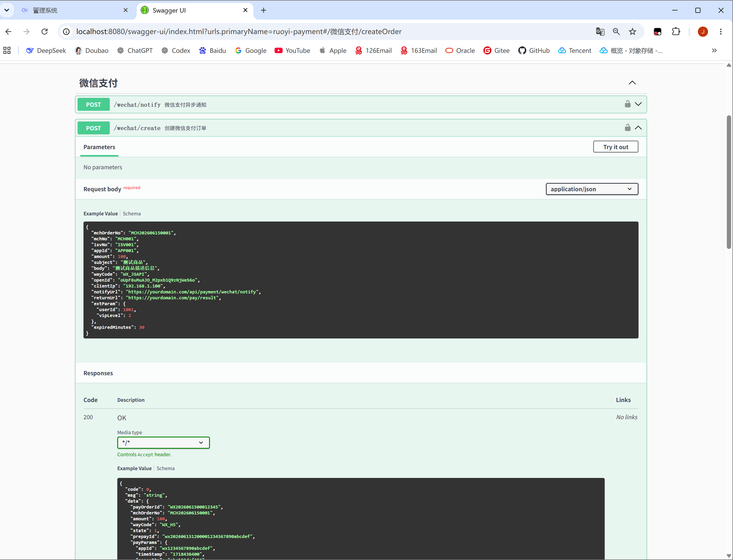
Task: Click the response JSON example block
Action: click(x=361, y=518)
